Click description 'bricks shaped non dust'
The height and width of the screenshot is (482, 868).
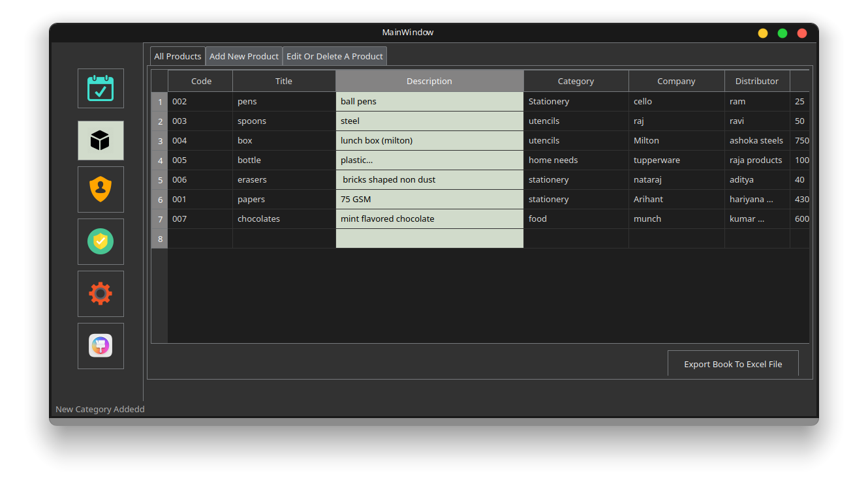[x=430, y=180]
